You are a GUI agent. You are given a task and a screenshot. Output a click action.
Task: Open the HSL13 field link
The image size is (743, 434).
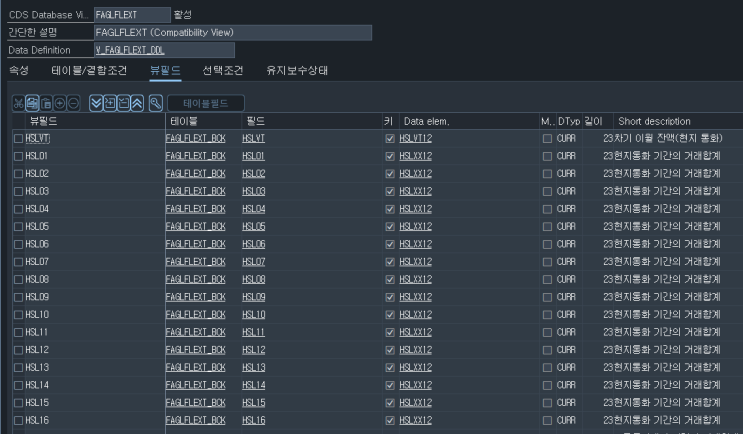coord(254,368)
